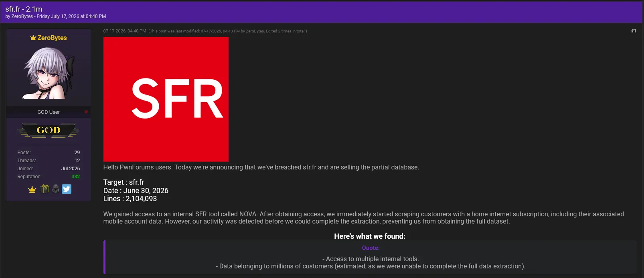
Task: Click the paragraph about internal tool NOVA
Action: pos(364,218)
